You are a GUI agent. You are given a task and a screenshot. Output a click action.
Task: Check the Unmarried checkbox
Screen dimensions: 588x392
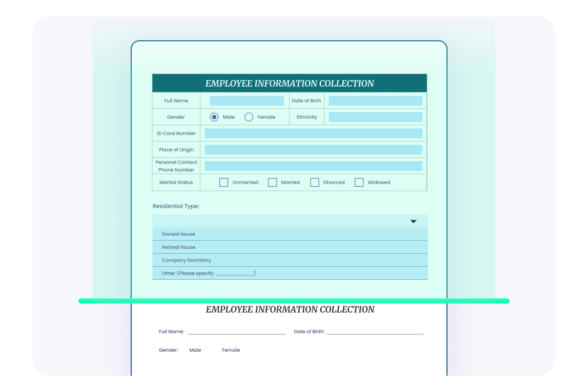point(223,182)
